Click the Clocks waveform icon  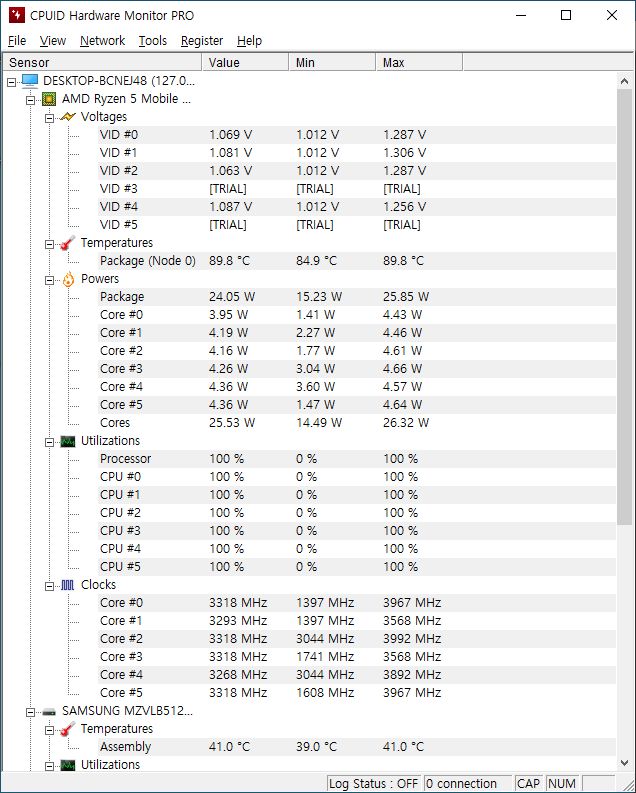coord(68,585)
